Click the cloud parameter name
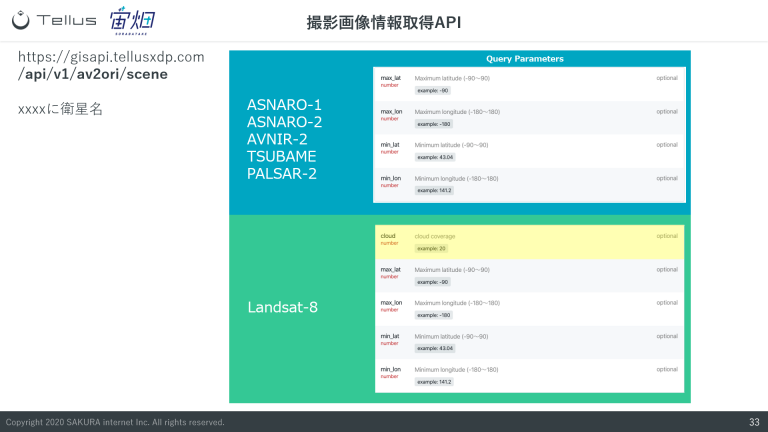Screen dimensions: 768x432 [x=387, y=236]
